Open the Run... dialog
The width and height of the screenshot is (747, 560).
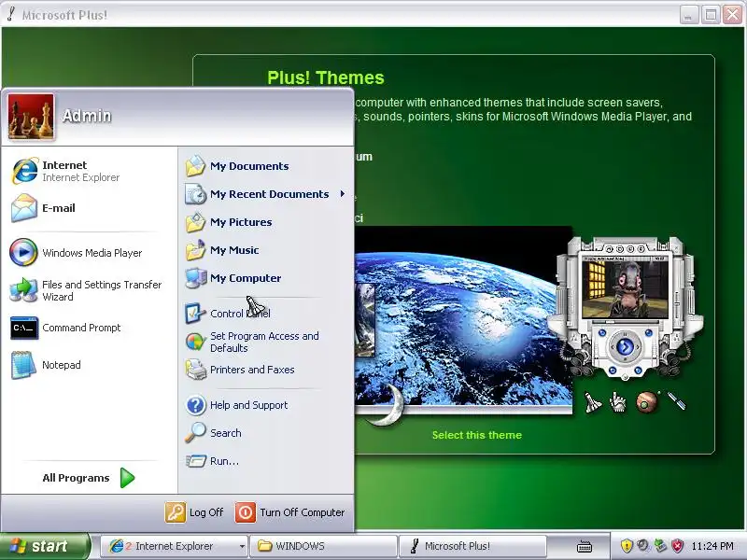click(x=213, y=461)
